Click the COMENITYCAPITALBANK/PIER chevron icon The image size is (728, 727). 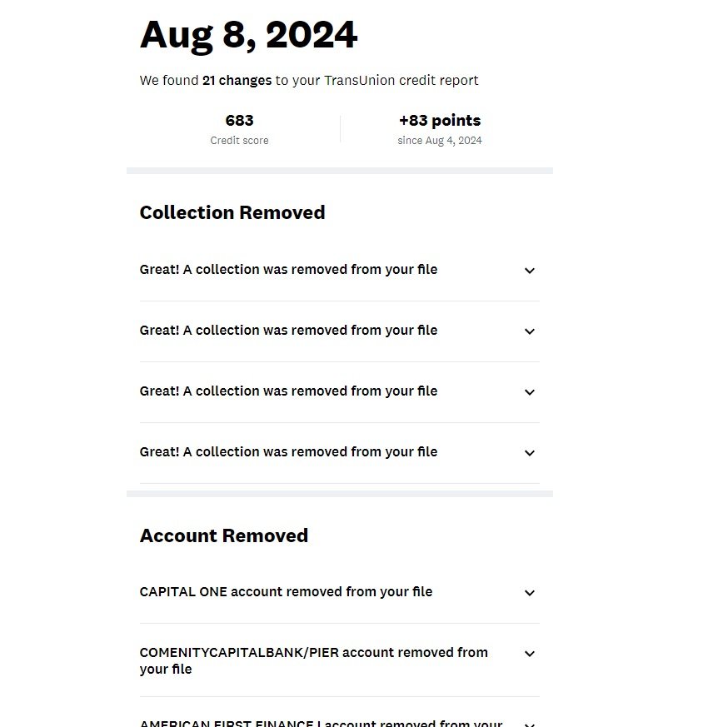coord(529,654)
